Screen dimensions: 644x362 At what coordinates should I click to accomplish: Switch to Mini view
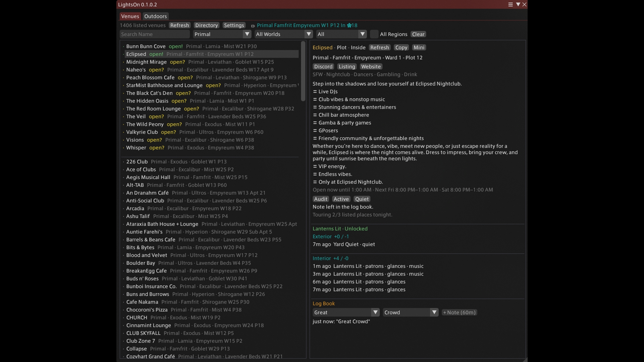point(419,48)
